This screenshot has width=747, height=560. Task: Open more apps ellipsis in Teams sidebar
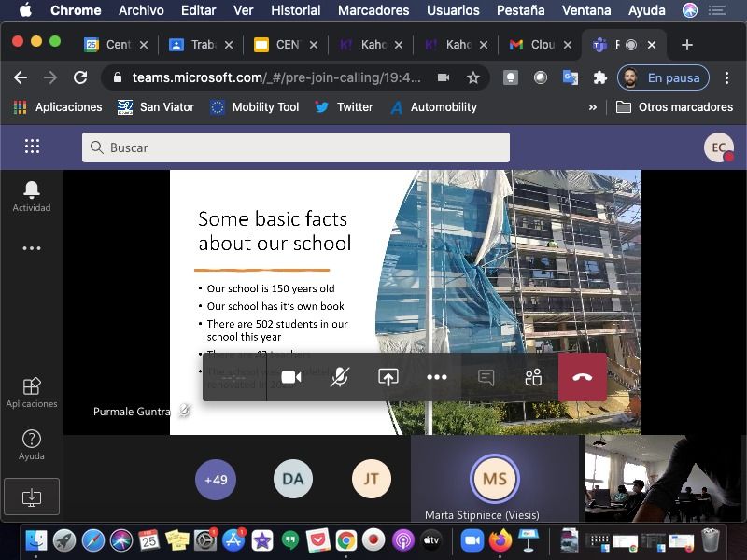point(32,248)
